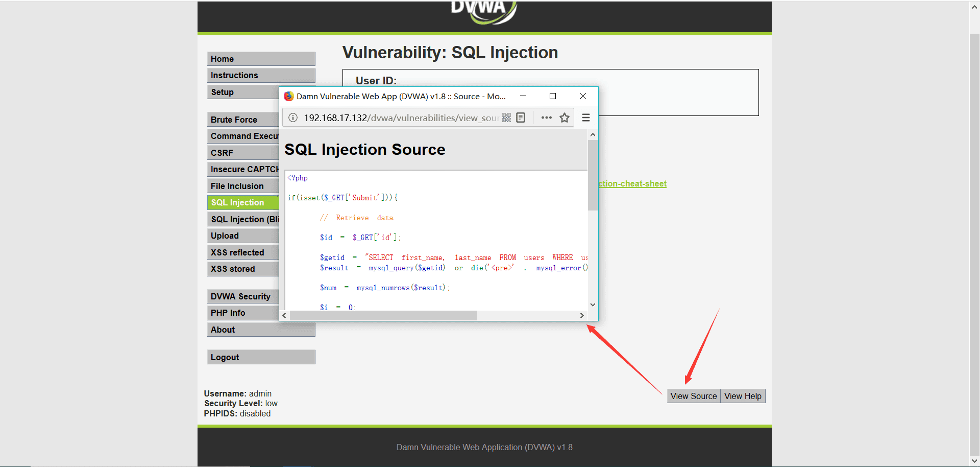This screenshot has height=467, width=980.
Task: Go to the Setup page
Action: point(243,92)
